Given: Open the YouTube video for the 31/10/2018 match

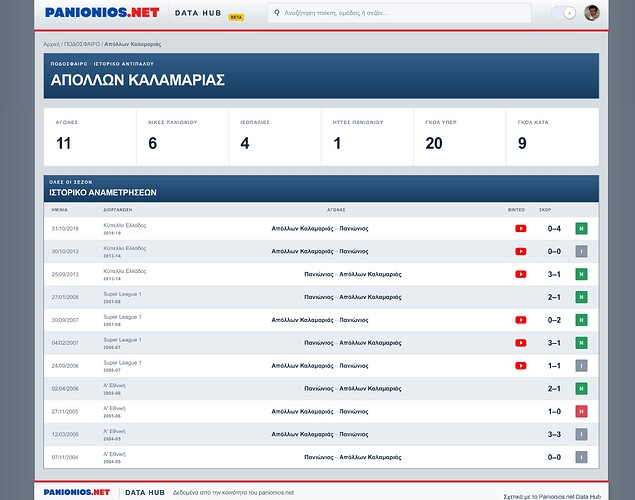Looking at the screenshot, I should (520, 229).
